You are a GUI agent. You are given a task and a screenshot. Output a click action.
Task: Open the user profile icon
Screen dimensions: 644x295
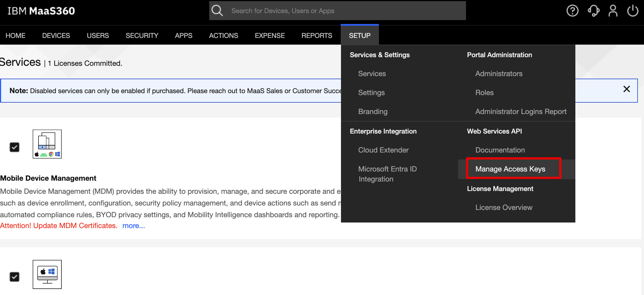click(x=613, y=11)
